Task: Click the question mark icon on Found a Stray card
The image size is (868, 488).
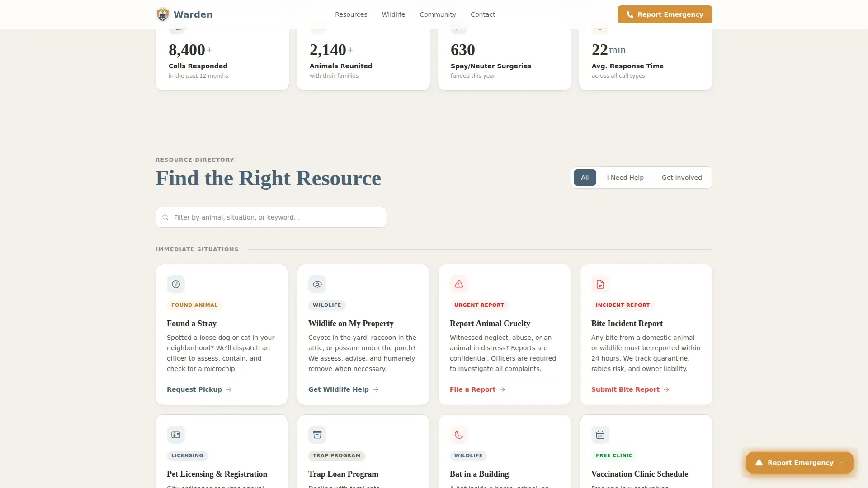Action: (176, 284)
